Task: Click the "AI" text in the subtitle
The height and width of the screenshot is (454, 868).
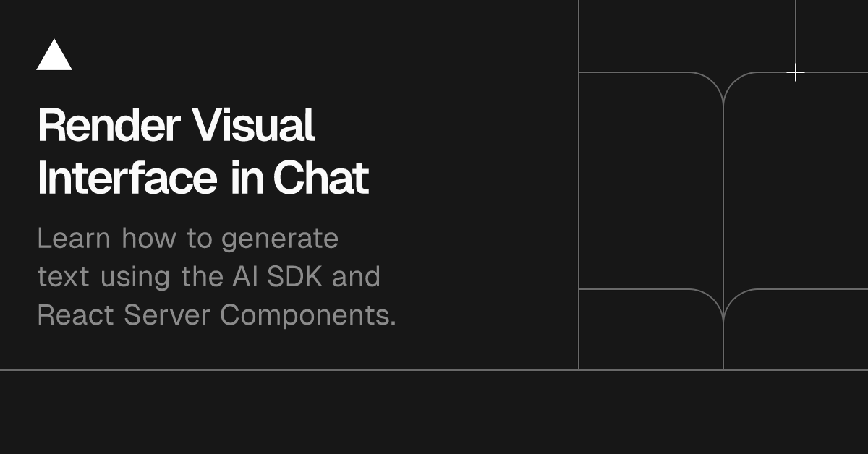Action: 242,277
